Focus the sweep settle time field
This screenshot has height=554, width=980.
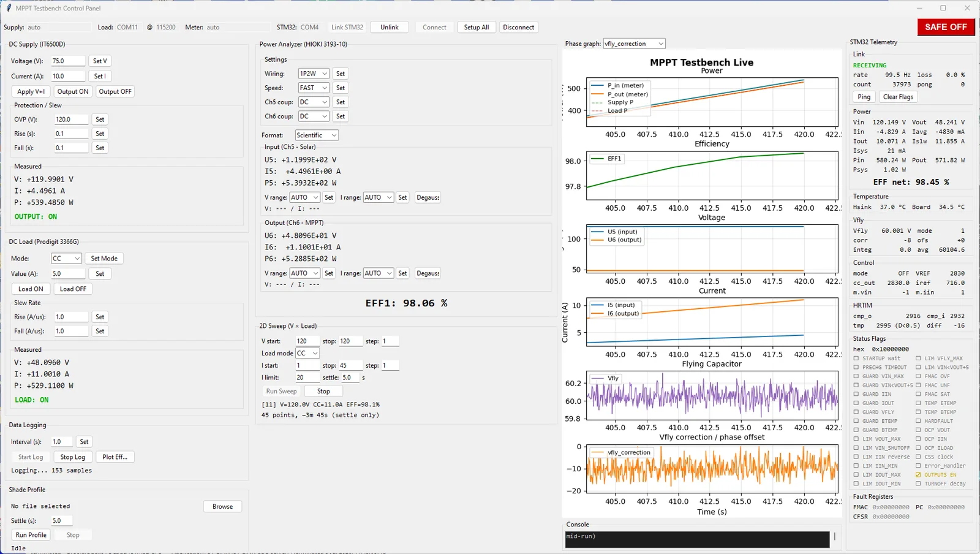pyautogui.click(x=350, y=378)
